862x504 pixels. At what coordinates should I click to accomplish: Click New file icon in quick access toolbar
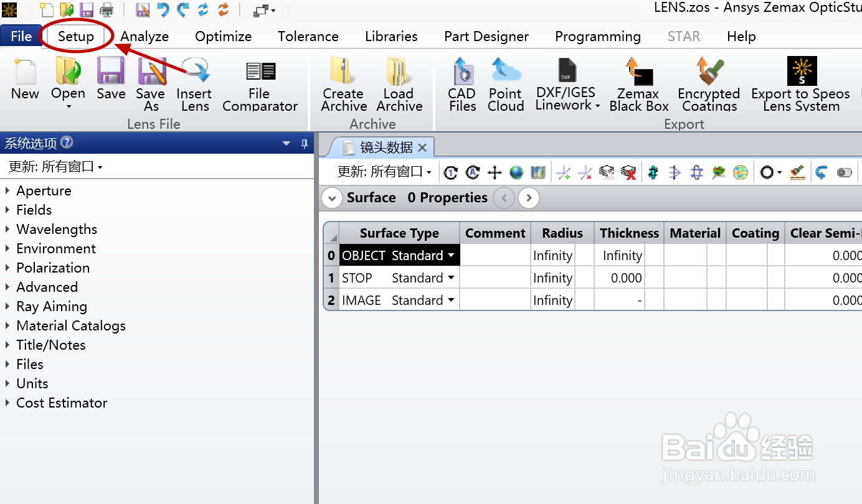click(x=47, y=9)
